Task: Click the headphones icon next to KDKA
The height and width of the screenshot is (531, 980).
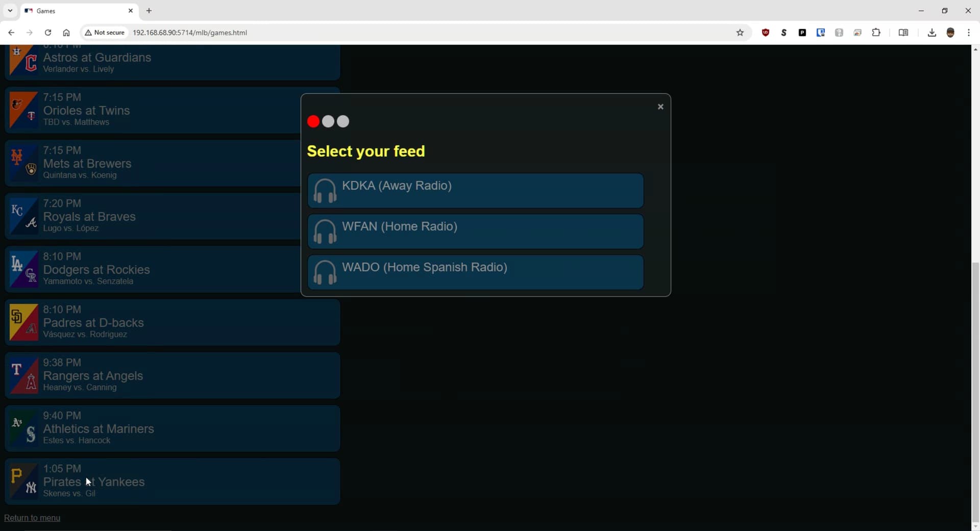Action: [325, 191]
